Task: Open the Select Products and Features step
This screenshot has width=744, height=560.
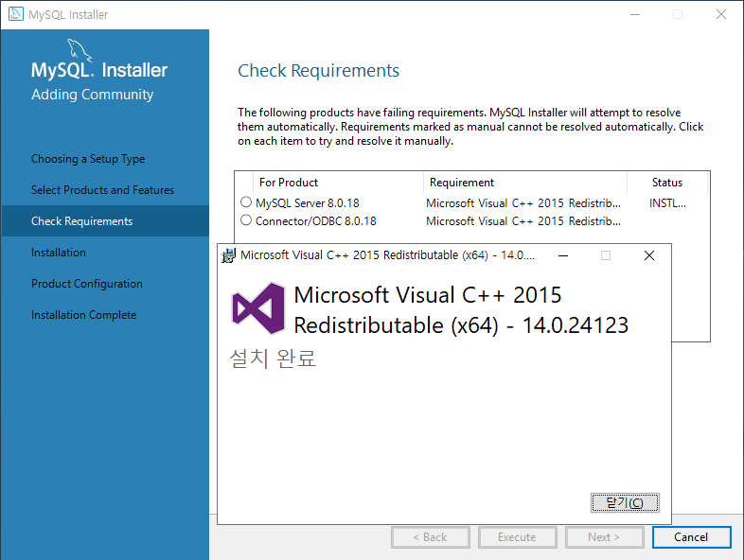Action: pyautogui.click(x=102, y=190)
